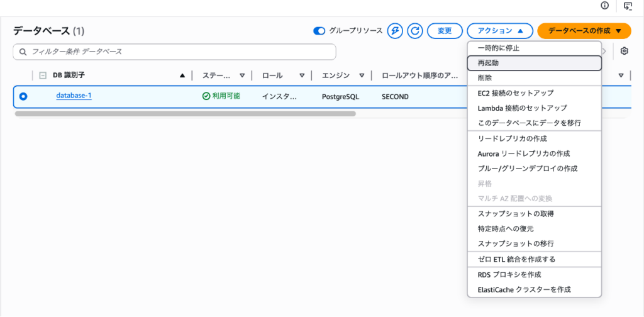Select 特定時点への復元 menu item
This screenshot has height=317, width=644.
tap(535, 229)
